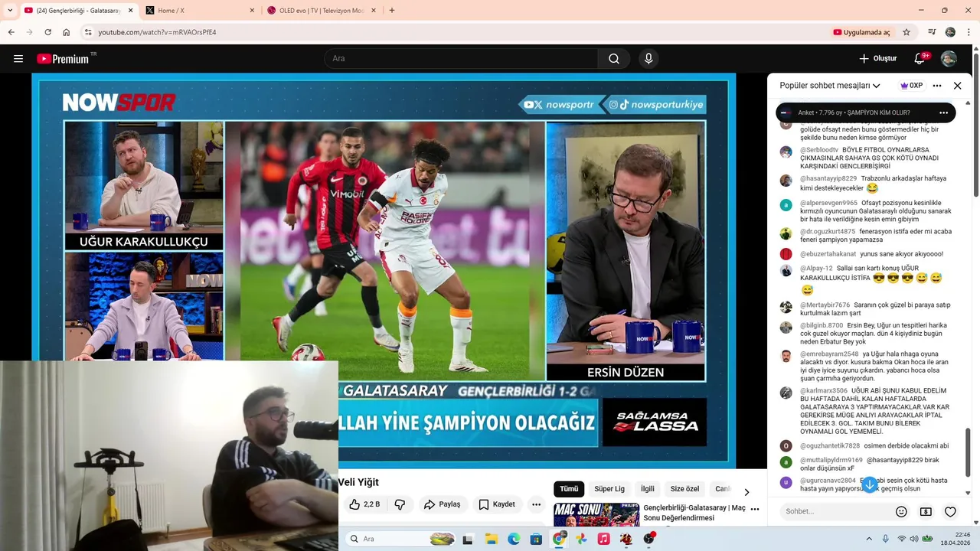Image resolution: width=980 pixels, height=551 pixels.
Task: Expand Popüler sohbet mesajları dropdown
Action: click(x=830, y=86)
